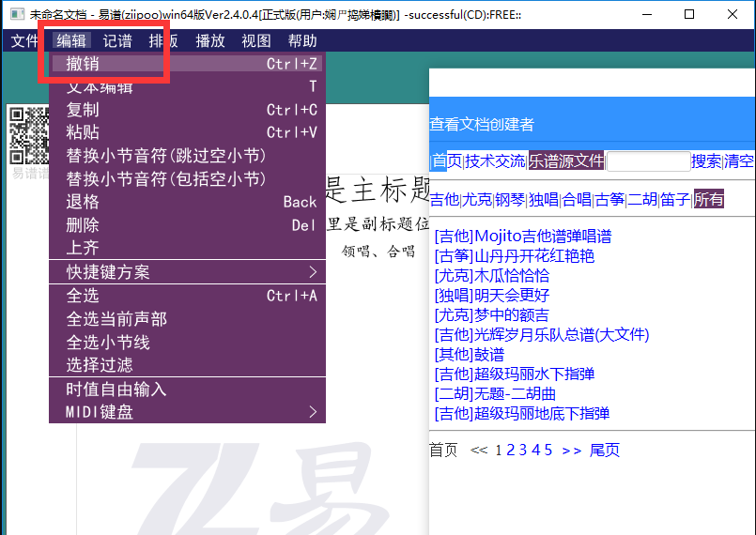Open the 排版 menu
This screenshot has height=535, width=756.
click(x=163, y=41)
